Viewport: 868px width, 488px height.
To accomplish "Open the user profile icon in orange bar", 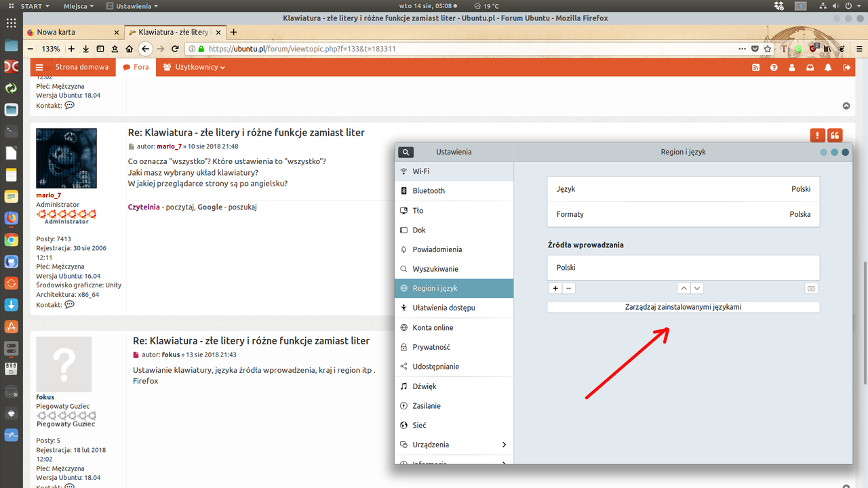I will pos(792,67).
